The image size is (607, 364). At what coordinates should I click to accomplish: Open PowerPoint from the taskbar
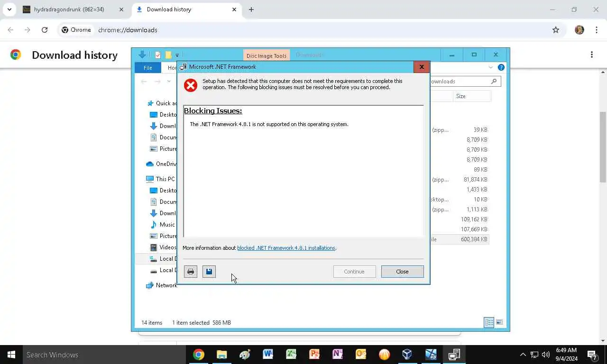coord(314,355)
